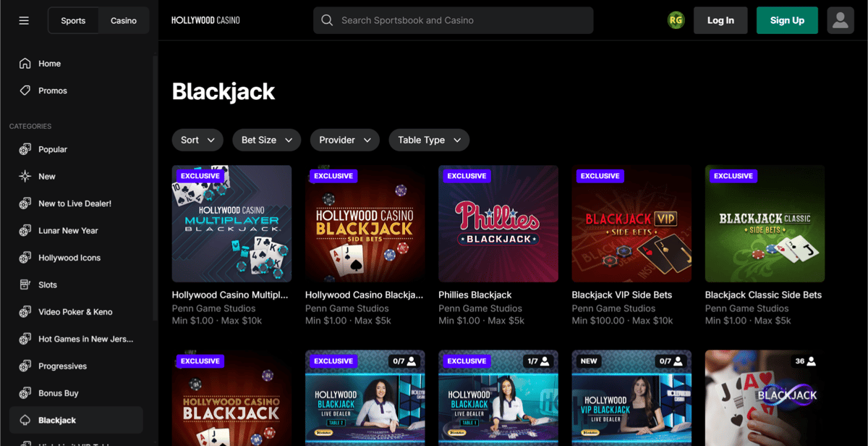
Task: Click the Hot Games in New Jersey icon
Action: [25, 339]
